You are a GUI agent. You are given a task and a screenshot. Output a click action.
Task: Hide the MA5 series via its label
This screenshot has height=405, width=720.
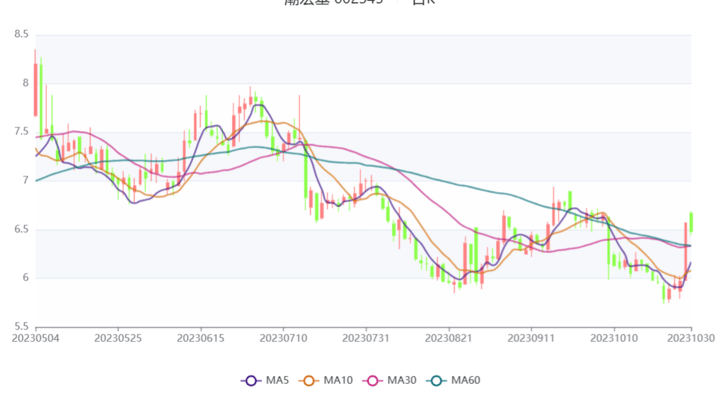tap(277, 381)
